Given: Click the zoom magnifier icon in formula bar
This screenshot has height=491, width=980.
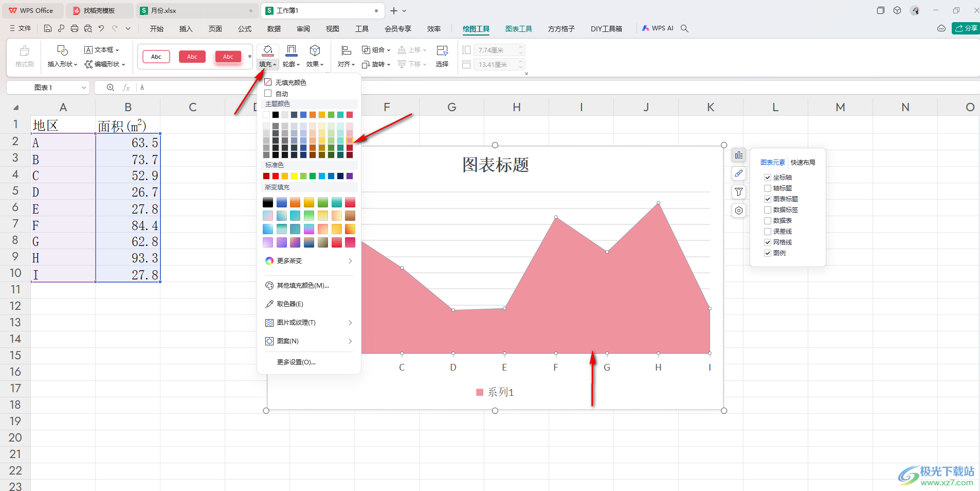Looking at the screenshot, I should pos(111,87).
